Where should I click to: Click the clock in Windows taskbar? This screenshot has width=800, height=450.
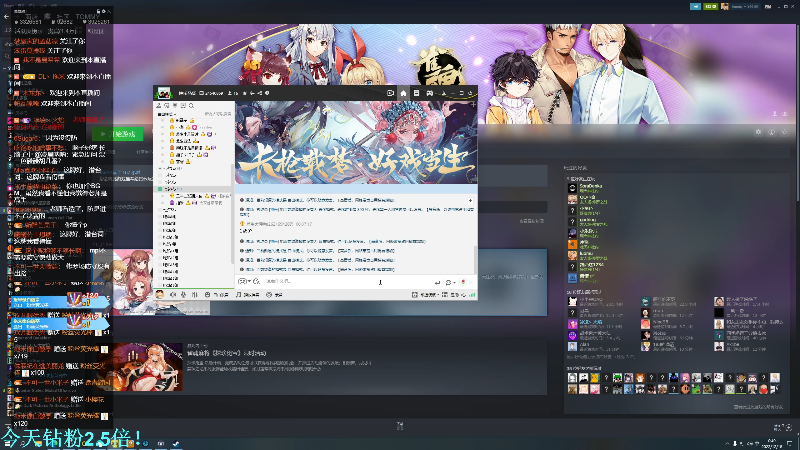pyautogui.click(x=771, y=443)
